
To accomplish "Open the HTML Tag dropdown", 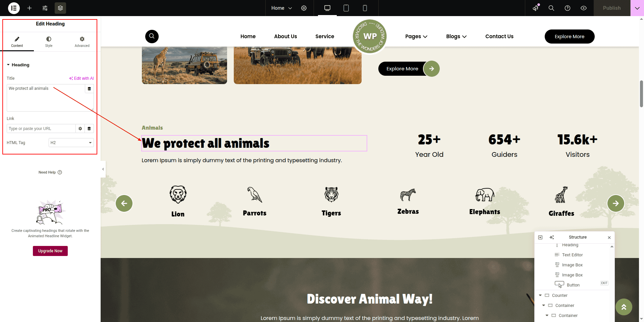I will (x=71, y=143).
